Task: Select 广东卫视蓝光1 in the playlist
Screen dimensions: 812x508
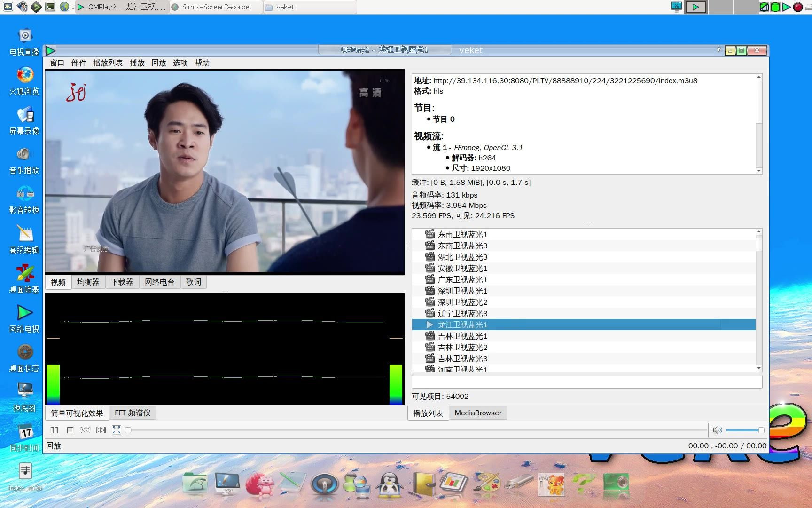Action: tap(584, 279)
